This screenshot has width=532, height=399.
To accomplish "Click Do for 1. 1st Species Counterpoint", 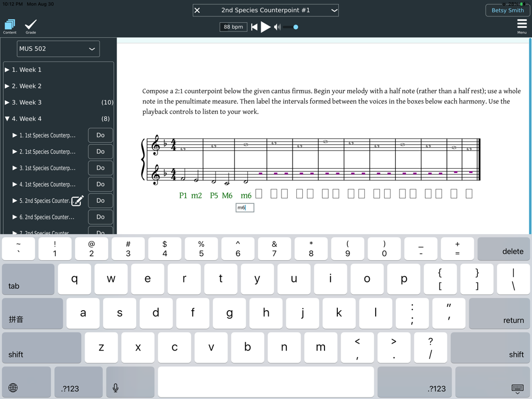I will [101, 135].
